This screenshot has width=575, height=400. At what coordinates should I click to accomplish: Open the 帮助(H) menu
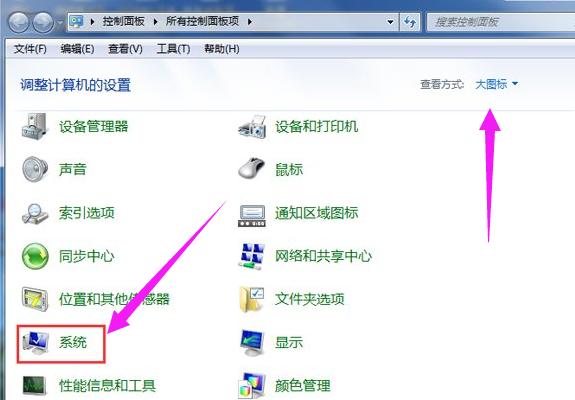click(222, 49)
